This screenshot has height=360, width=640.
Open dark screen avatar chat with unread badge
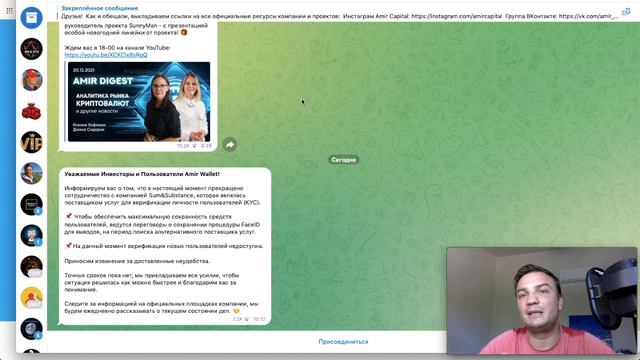point(31,204)
